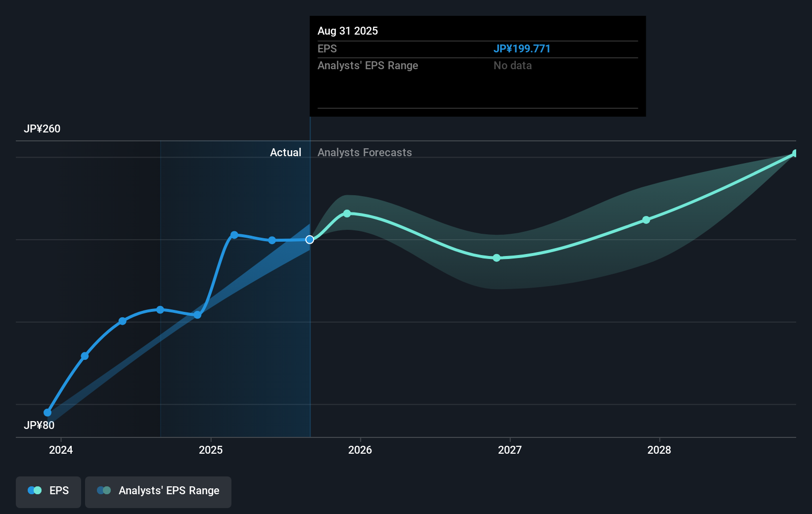
Task: Select the forecast data point before 2028
Action: tap(646, 220)
